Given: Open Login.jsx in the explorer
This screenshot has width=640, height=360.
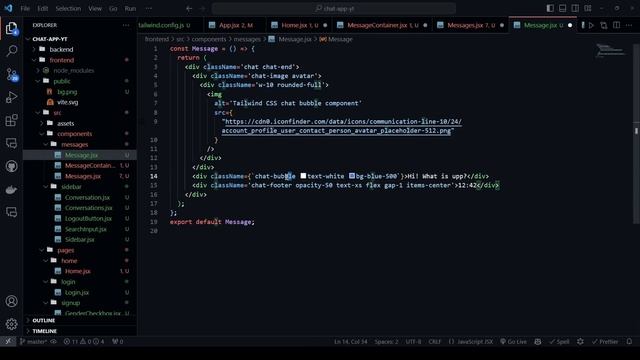Looking at the screenshot, I should tap(77, 292).
